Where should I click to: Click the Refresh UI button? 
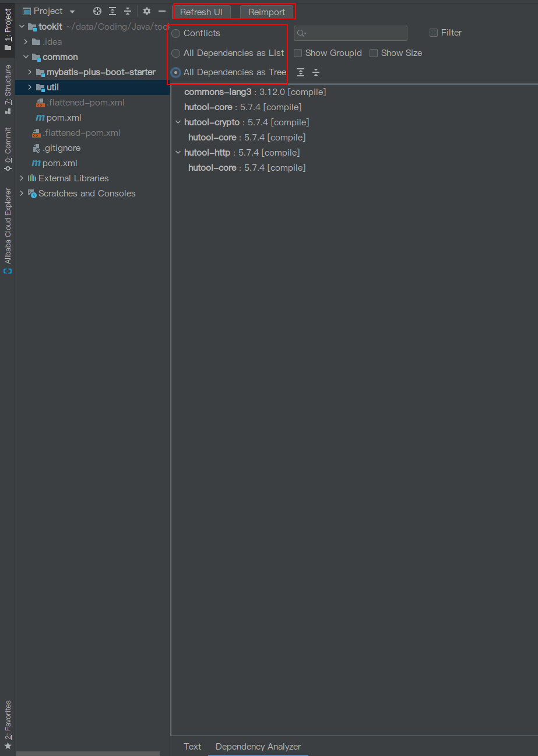click(201, 12)
